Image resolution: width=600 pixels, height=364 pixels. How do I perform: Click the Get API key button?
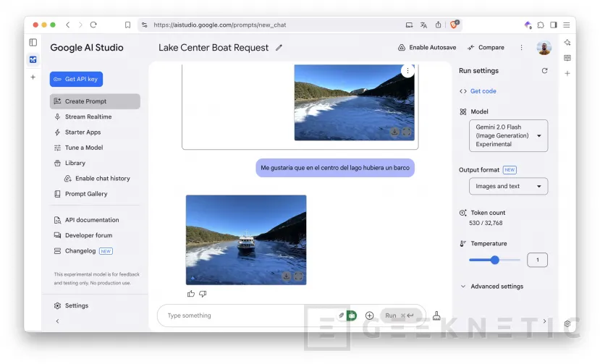[76, 79]
